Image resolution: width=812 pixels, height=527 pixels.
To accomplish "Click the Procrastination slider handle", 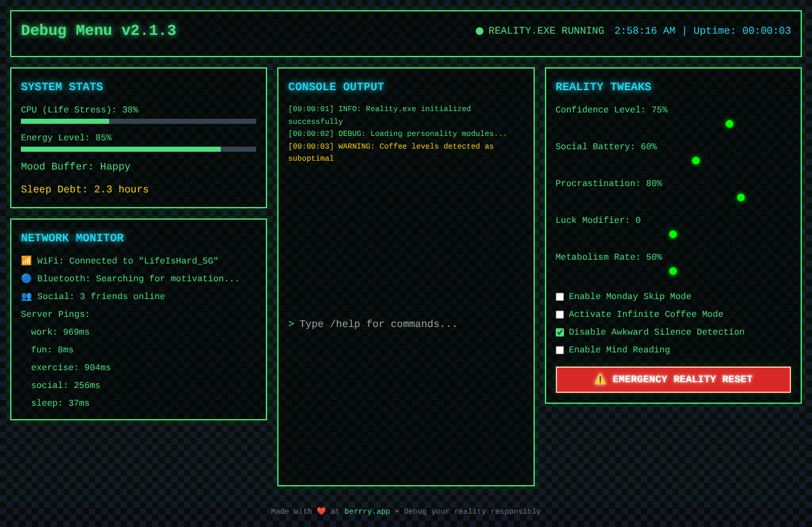I will (740, 197).
